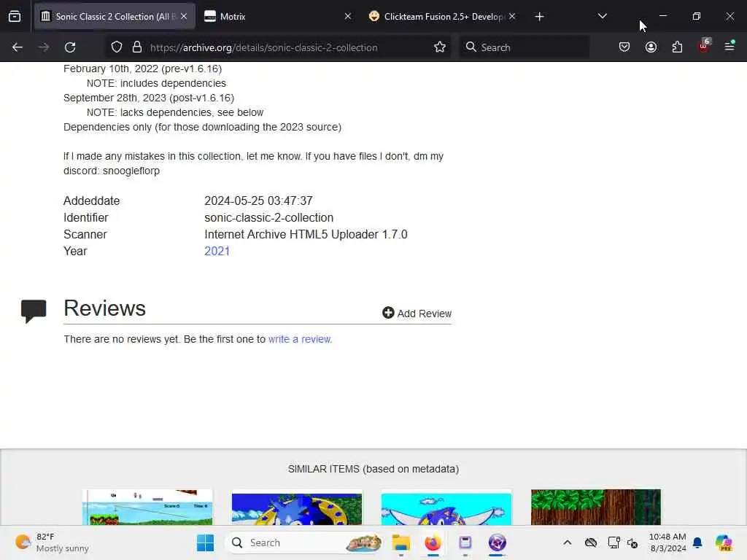Screen dimensions: 747x560
Task: Go forward to the next page
Action: click(43, 47)
